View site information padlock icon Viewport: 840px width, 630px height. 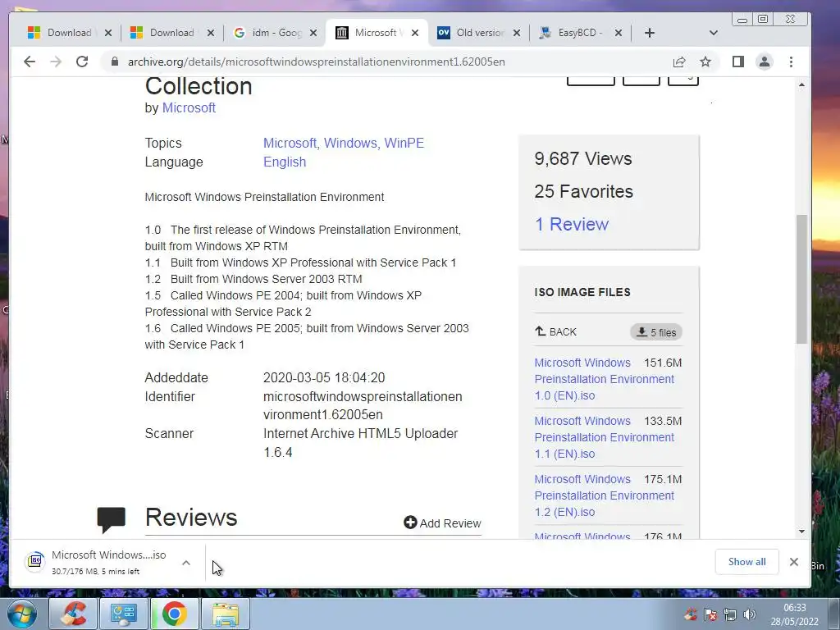click(114, 62)
